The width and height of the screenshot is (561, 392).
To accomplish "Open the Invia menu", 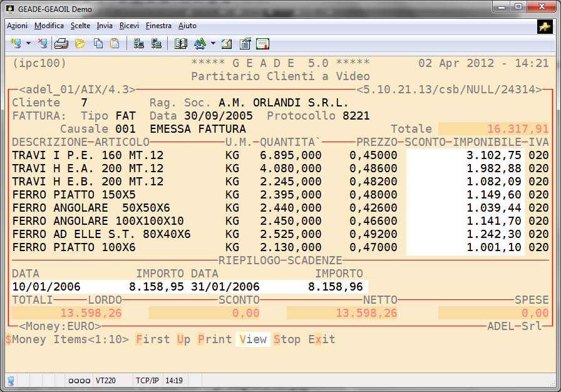I will [105, 26].
